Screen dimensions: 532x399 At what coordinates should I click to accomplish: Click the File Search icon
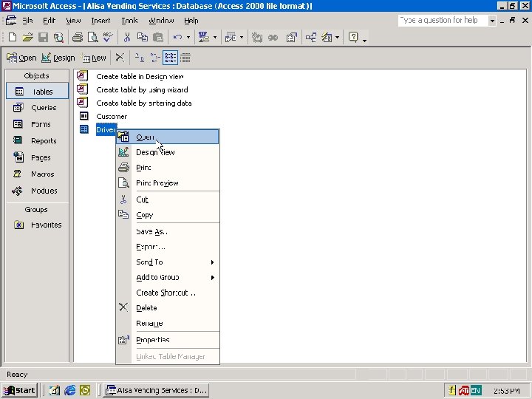click(x=58, y=37)
